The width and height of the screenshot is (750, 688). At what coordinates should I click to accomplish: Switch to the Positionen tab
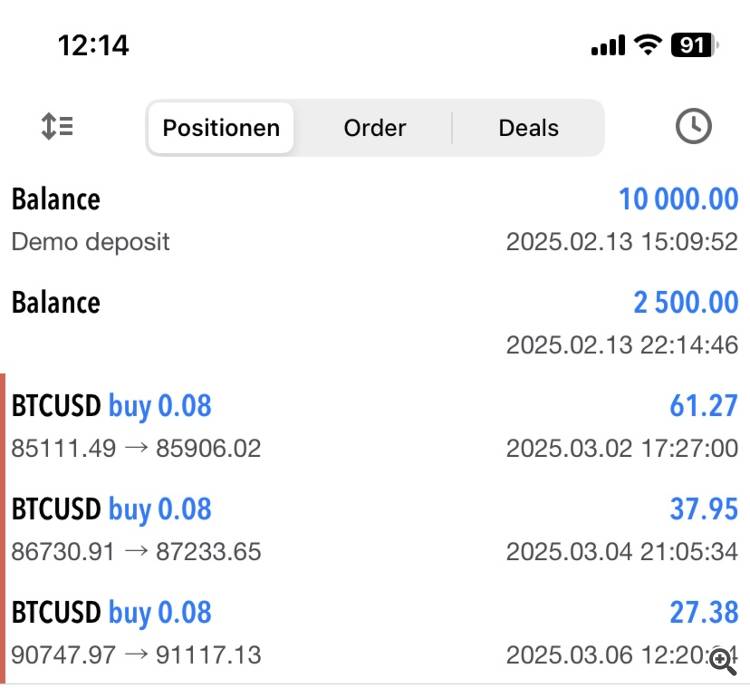click(221, 128)
